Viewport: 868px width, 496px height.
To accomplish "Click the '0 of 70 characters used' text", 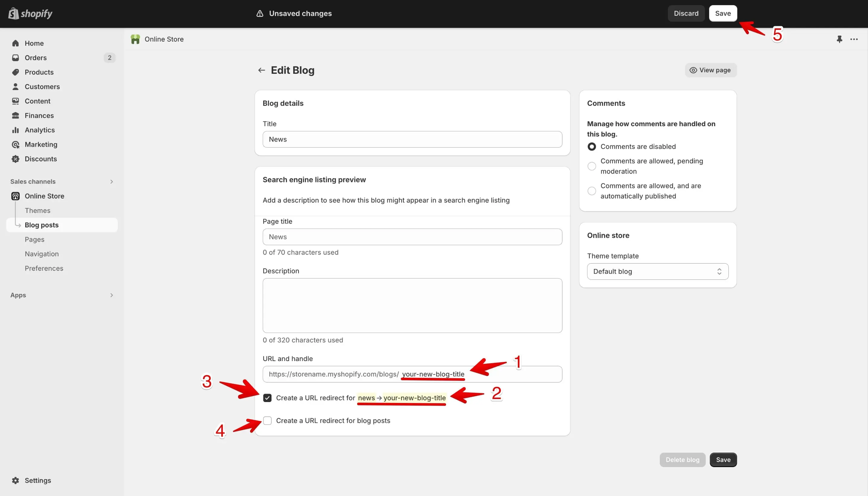I will click(x=300, y=252).
